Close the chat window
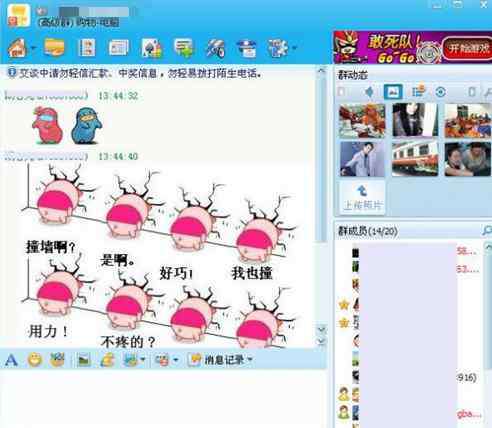The width and height of the screenshot is (492, 428). 484,5
